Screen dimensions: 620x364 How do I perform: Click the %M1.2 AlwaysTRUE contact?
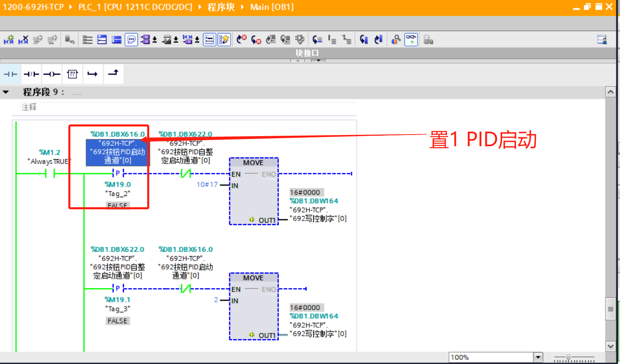click(x=50, y=174)
